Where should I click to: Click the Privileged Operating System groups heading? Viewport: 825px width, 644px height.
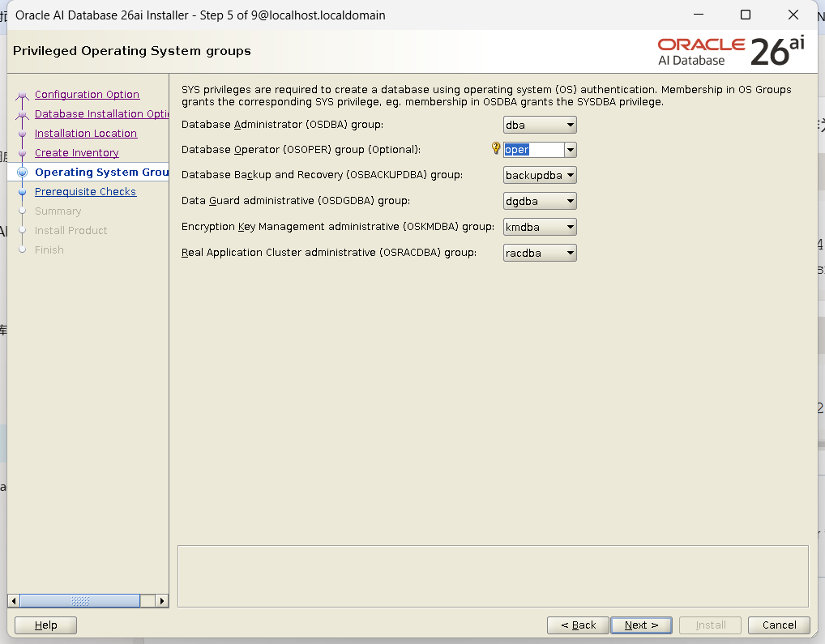[132, 51]
